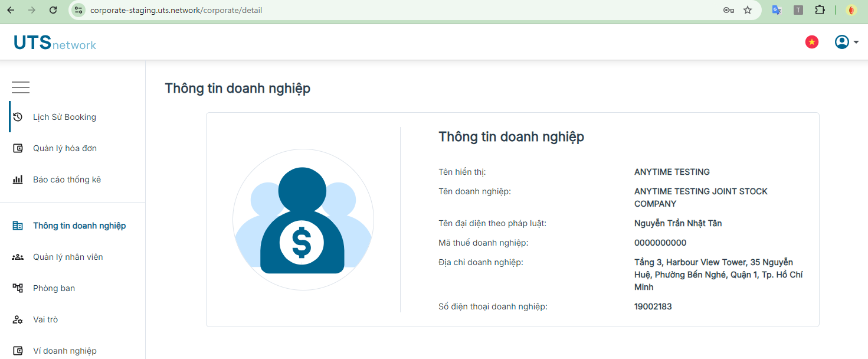Viewport: 868px width, 359px height.
Task: Click the browser profile avatar
Action: coord(851,10)
